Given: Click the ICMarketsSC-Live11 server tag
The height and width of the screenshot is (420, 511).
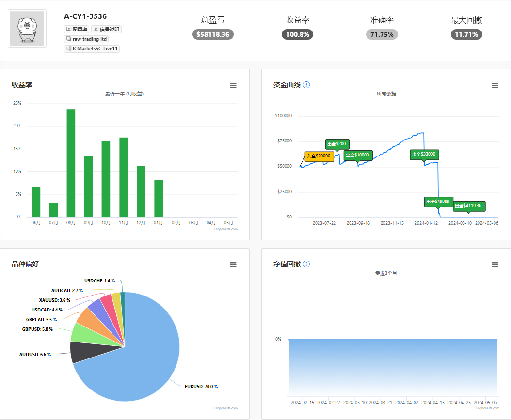Looking at the screenshot, I should pos(92,49).
